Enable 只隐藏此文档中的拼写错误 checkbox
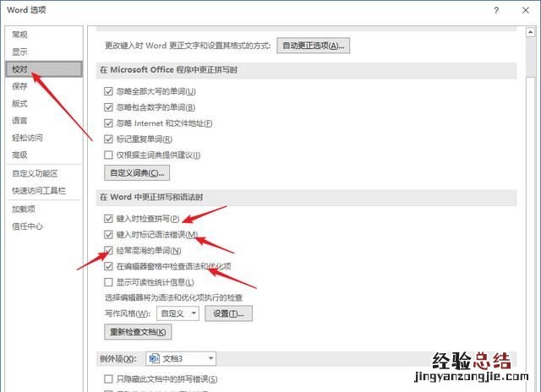This screenshot has width=541, height=392. [x=108, y=378]
